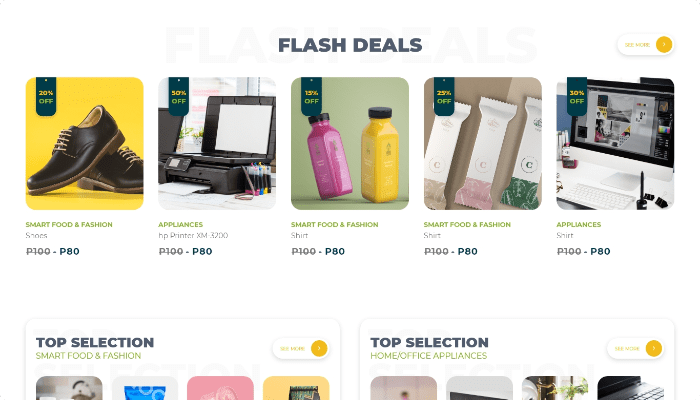Open the laptop keyboard thumbnail in Appliances selection
Image resolution: width=700 pixels, height=400 pixels.
(630, 388)
